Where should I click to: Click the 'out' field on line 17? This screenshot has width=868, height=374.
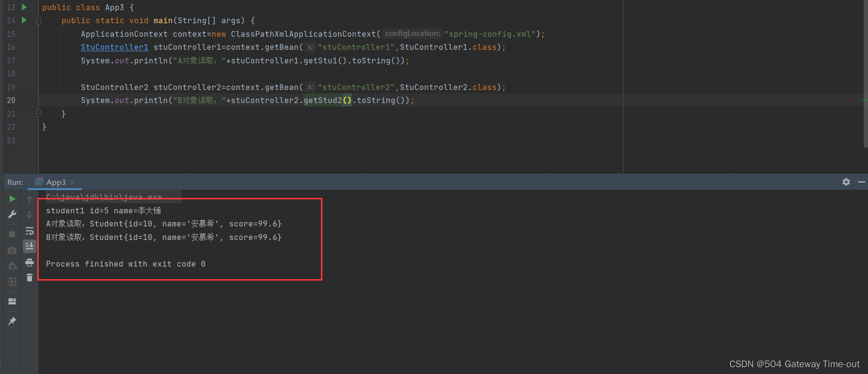click(x=122, y=60)
